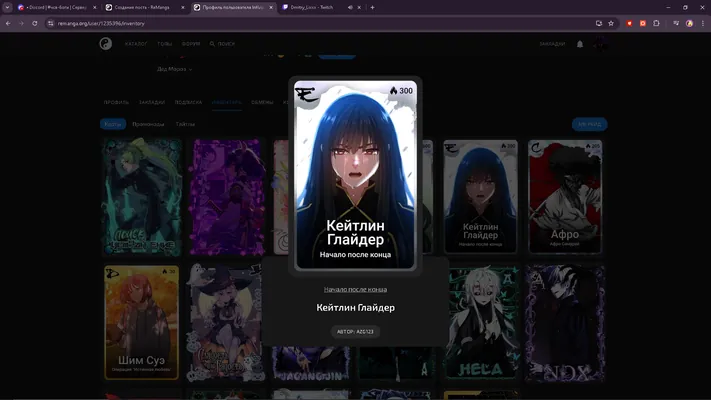Click the enlarged Кейтлин Глайдер card image
This screenshot has width=711, height=400.
[355, 175]
